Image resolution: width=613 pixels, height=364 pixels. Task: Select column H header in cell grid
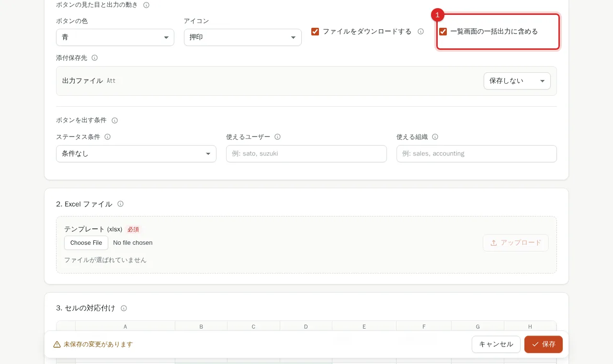(530, 327)
